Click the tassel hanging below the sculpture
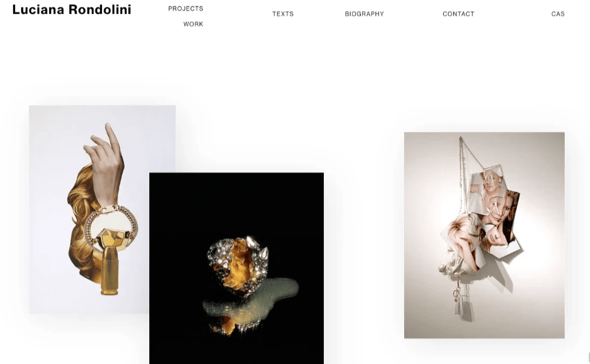Image resolution: width=590 pixels, height=364 pixels. [x=457, y=306]
